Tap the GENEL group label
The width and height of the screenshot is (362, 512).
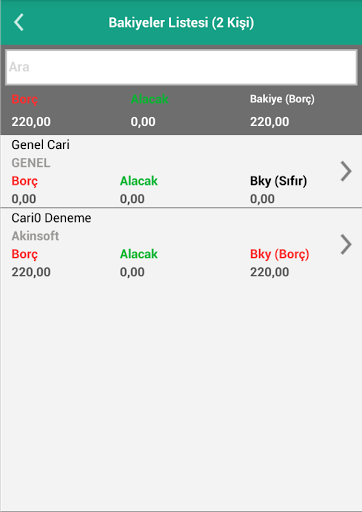[x=31, y=163]
